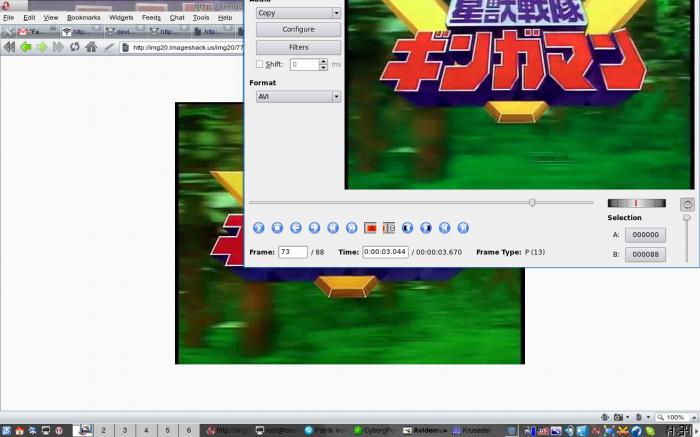Click Opera Home button

tap(91, 47)
